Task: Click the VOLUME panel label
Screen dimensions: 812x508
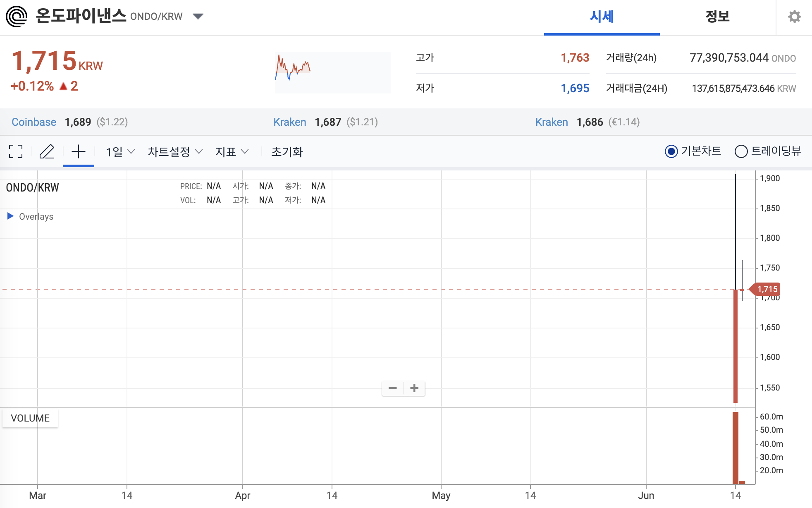Action: click(30, 418)
